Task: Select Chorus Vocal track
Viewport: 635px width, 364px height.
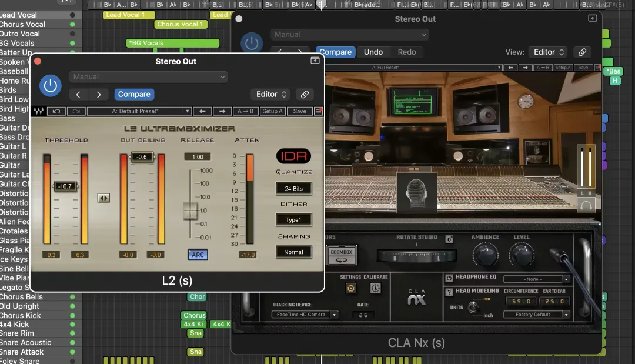Action: (x=23, y=24)
